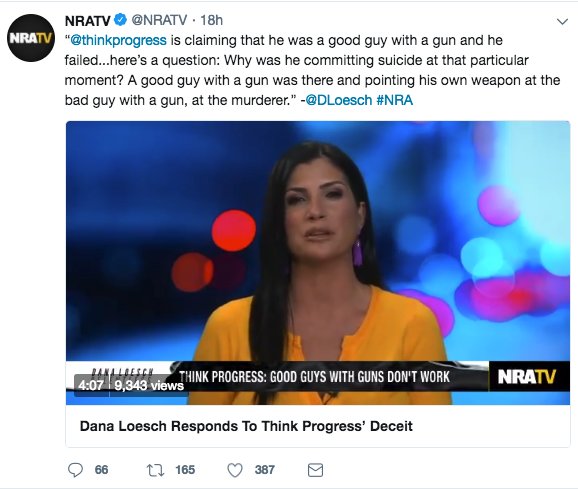
Task: Open the @DLoesch mention link
Action: 339,100
